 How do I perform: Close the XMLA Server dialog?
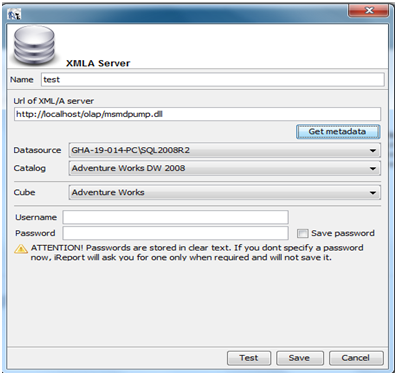click(369, 11)
